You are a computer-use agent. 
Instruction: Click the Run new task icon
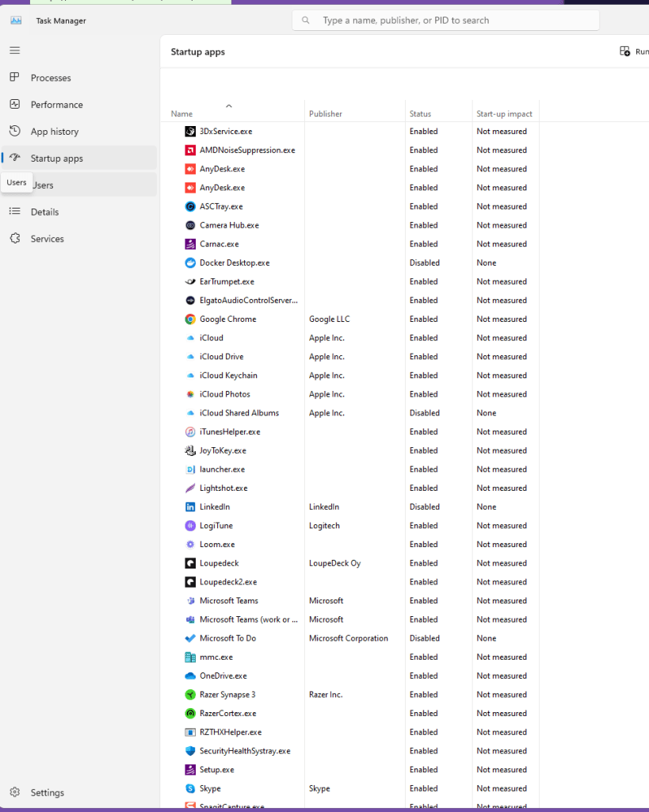pos(624,52)
